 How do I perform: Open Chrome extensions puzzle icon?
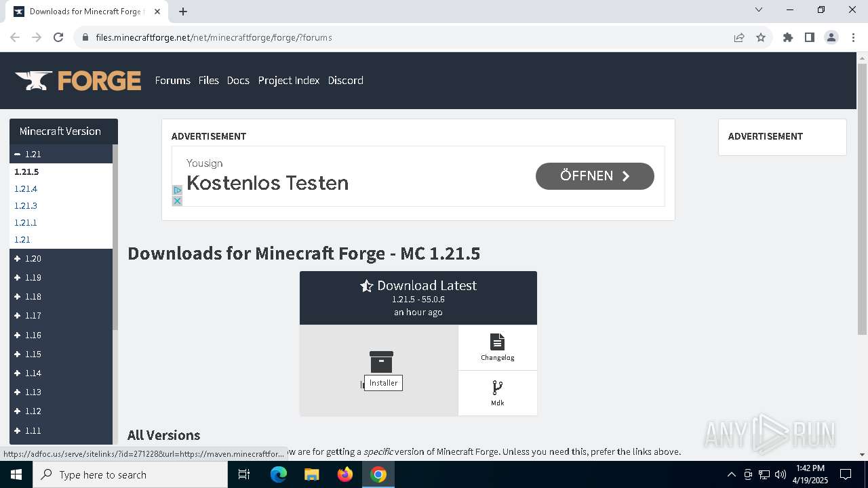[788, 37]
